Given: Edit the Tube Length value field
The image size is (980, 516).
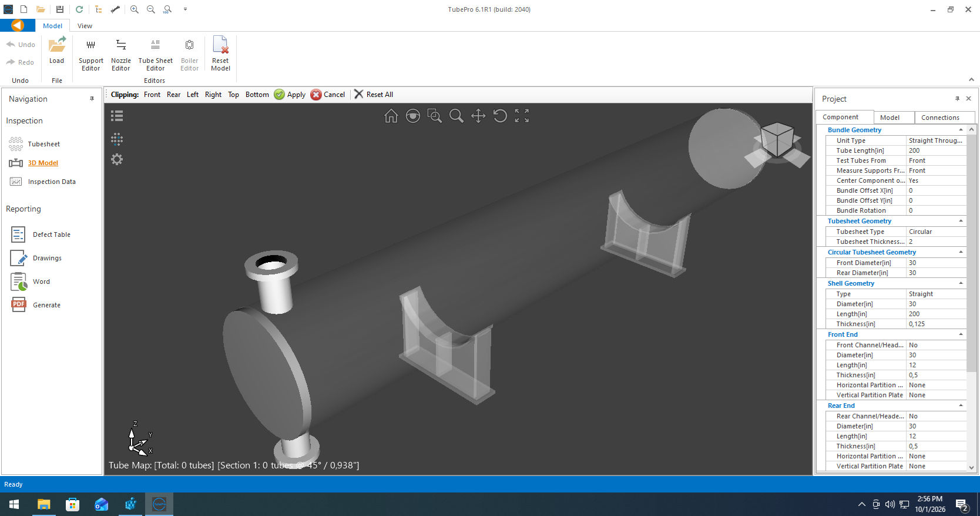Looking at the screenshot, I should click(936, 150).
